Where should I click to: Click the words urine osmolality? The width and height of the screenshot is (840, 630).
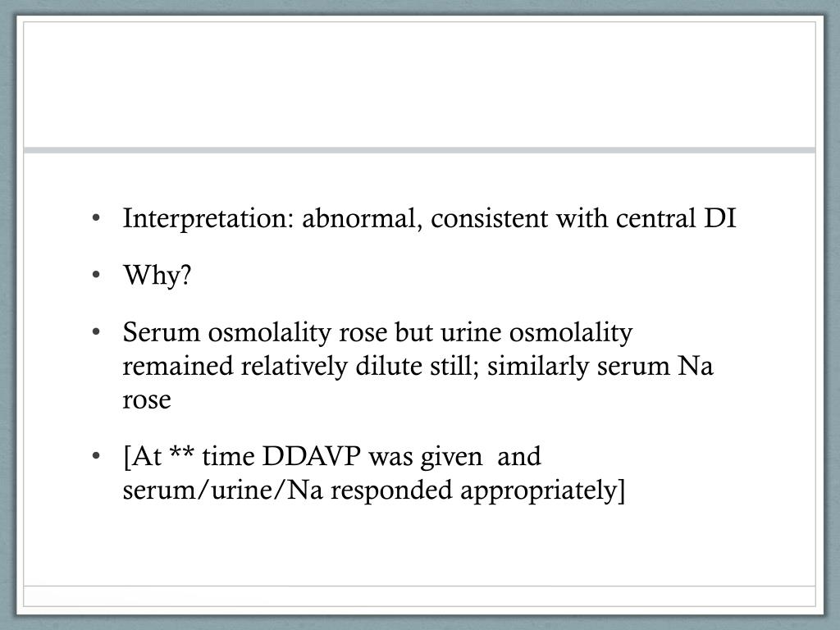536,332
